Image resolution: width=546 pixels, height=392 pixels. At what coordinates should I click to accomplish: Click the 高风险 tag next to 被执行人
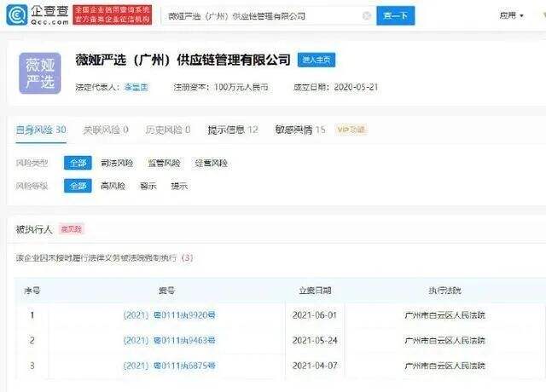[x=72, y=229]
